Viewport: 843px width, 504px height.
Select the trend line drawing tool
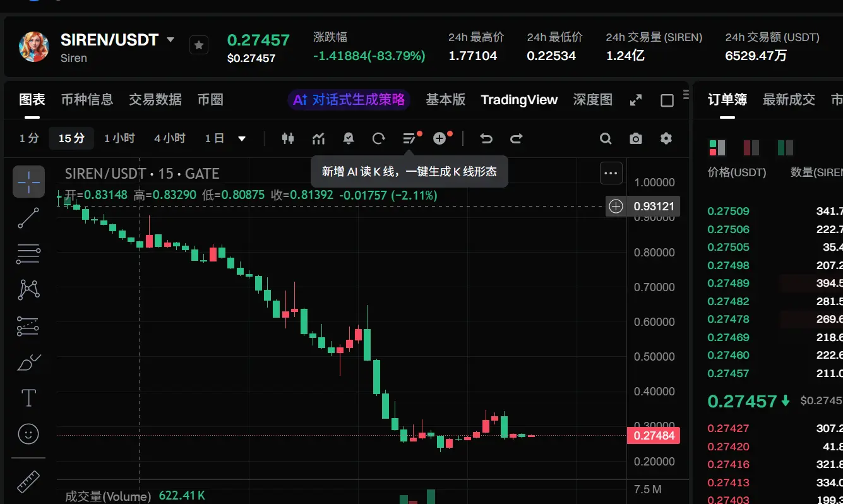click(x=28, y=218)
